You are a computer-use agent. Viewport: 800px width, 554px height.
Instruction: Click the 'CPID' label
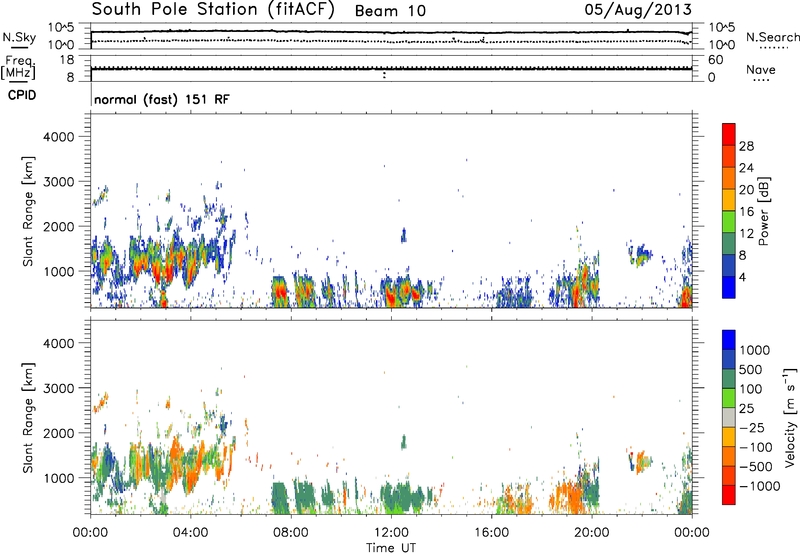click(x=22, y=95)
